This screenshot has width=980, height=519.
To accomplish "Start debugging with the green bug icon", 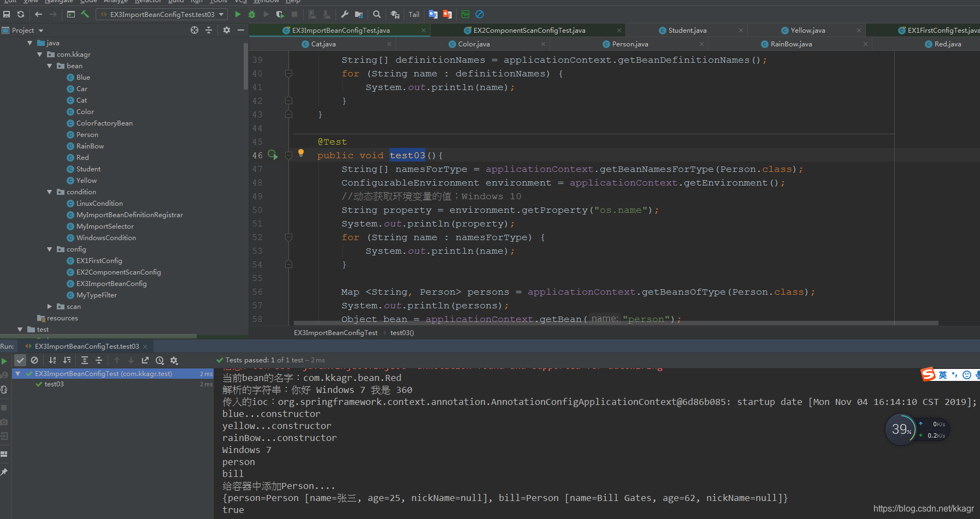I will pos(252,14).
